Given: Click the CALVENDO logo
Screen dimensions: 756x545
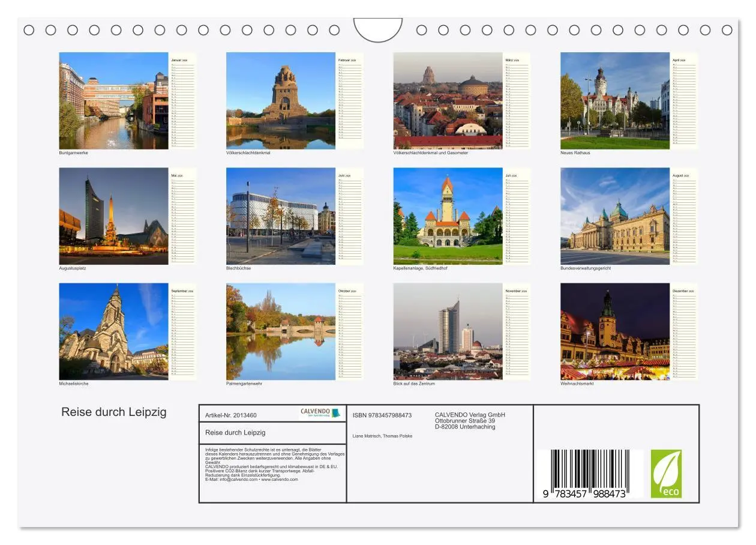Looking at the screenshot, I should tap(320, 413).
